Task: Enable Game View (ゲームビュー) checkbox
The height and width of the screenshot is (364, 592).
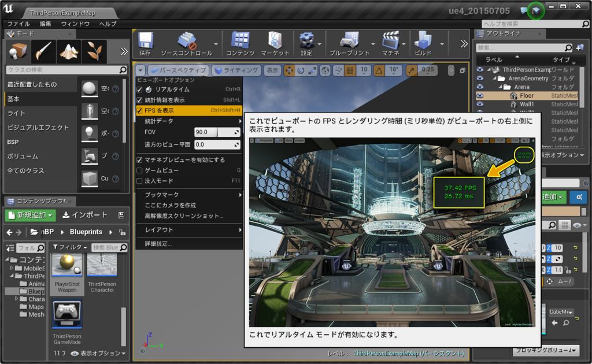Action: (x=139, y=170)
